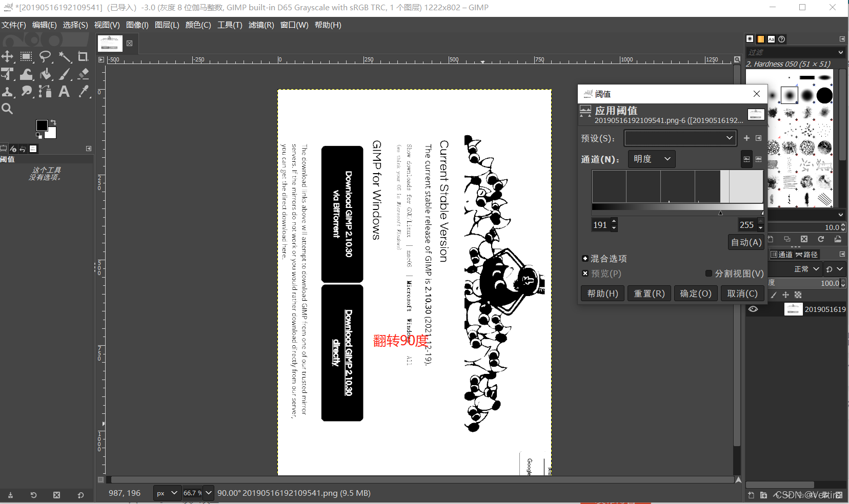Open the Undo History tab icon
849x504 pixels.
pos(23,149)
